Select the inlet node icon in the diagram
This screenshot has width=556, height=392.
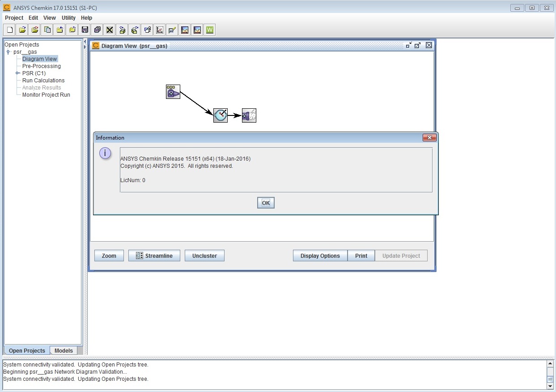point(173,92)
